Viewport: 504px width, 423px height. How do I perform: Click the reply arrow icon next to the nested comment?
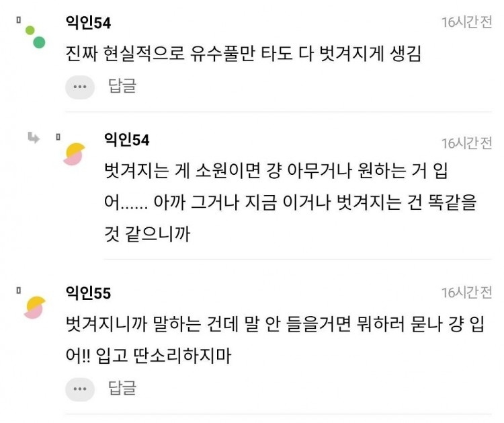pyautogui.click(x=34, y=138)
